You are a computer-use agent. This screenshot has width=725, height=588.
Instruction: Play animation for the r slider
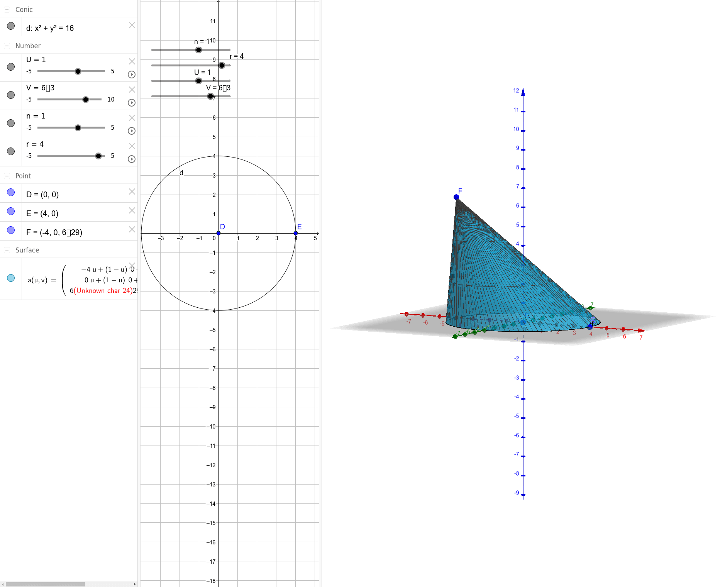[x=131, y=159]
